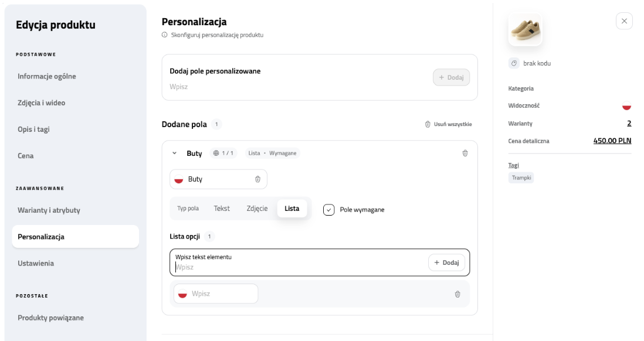
Task: Select the Tekst field type
Action: click(222, 208)
